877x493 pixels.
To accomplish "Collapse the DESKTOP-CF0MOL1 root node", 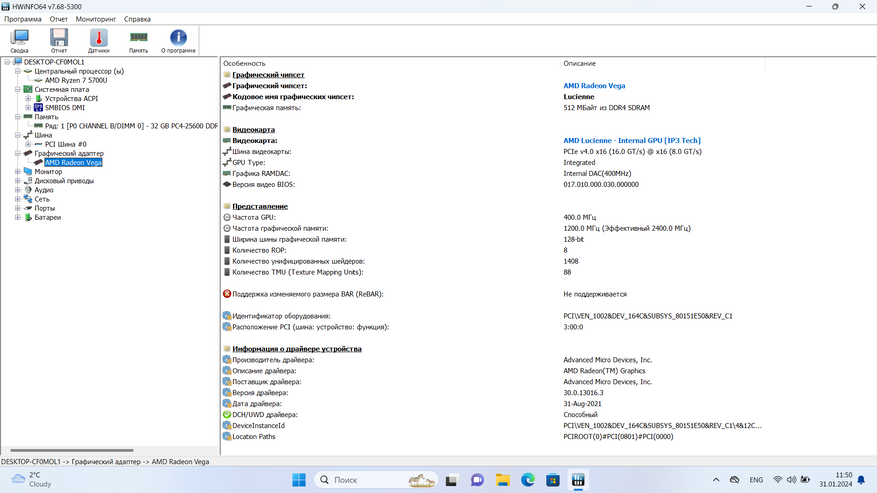I will coord(7,62).
